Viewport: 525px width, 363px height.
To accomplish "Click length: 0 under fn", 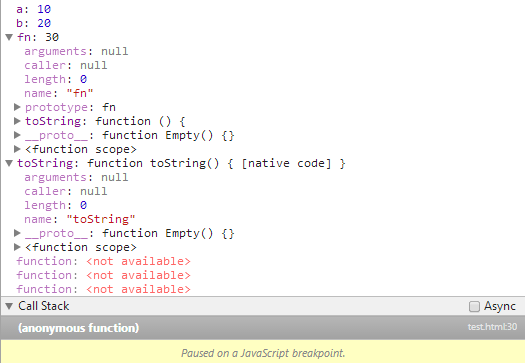I will pos(55,79).
